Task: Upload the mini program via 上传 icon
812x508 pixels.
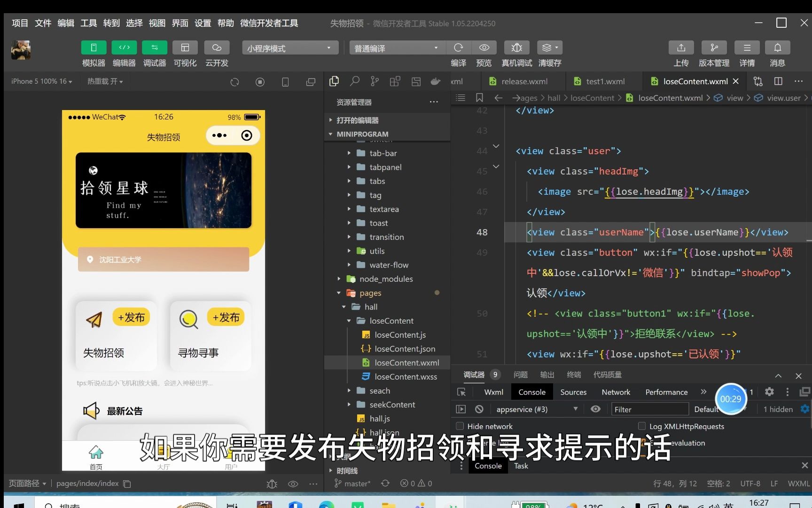Action: coord(681,47)
